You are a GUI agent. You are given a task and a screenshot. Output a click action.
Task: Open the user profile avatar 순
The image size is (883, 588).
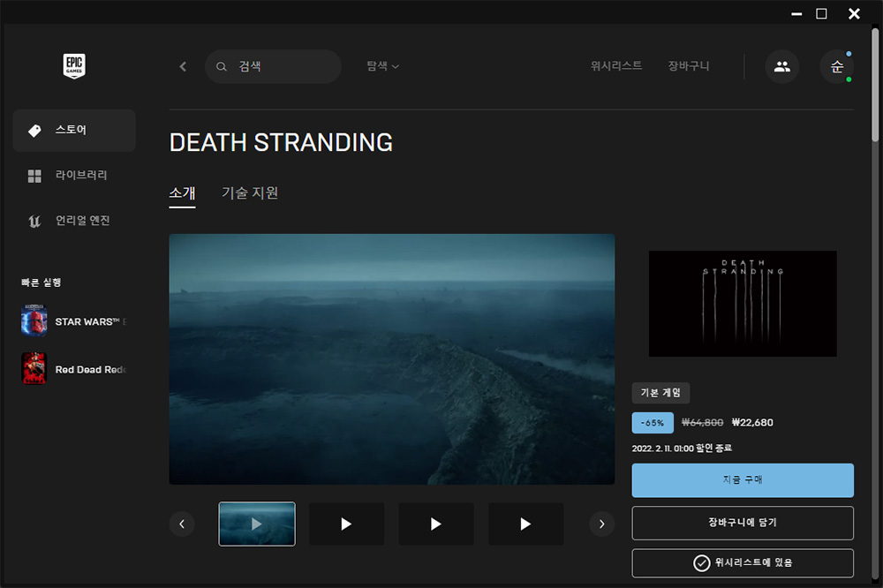(x=837, y=66)
